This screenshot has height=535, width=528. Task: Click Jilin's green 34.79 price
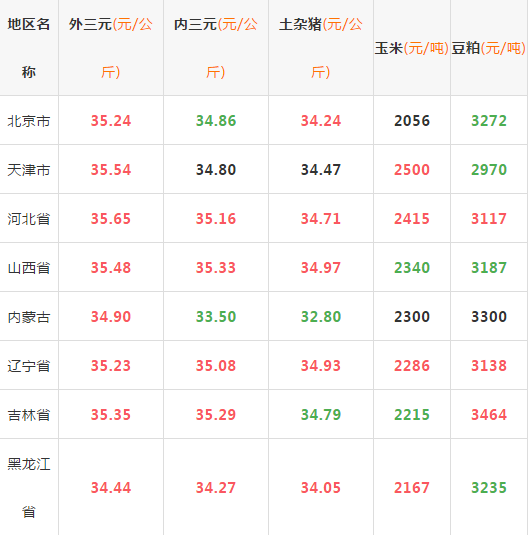pos(321,415)
